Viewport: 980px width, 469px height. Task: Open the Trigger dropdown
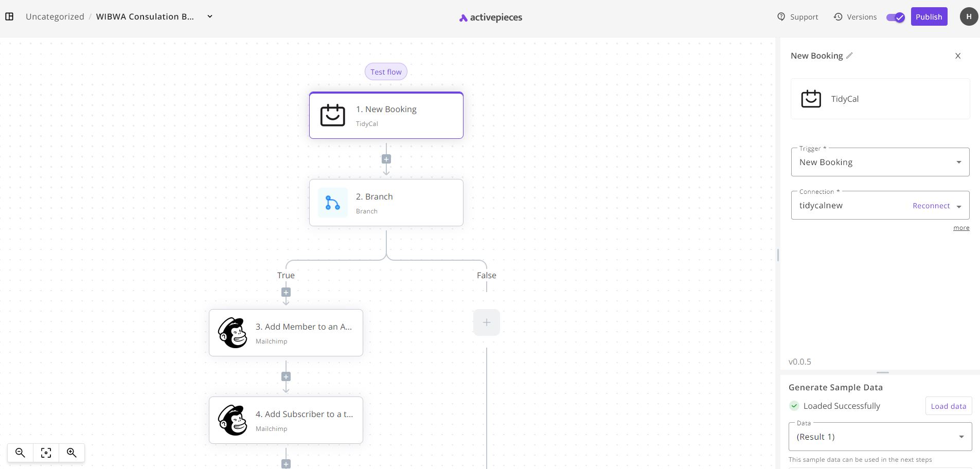pyautogui.click(x=880, y=162)
